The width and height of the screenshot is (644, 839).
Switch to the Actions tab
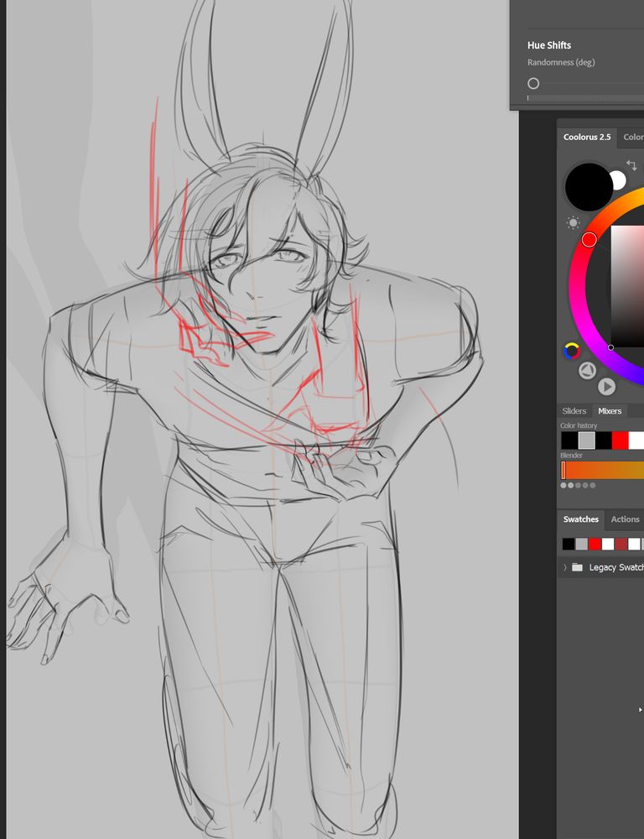pyautogui.click(x=625, y=519)
